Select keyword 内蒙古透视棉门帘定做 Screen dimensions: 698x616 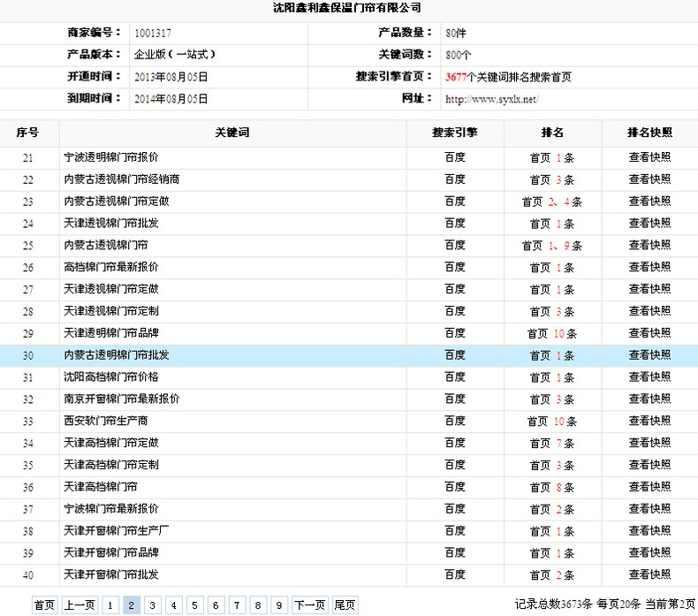[117, 202]
